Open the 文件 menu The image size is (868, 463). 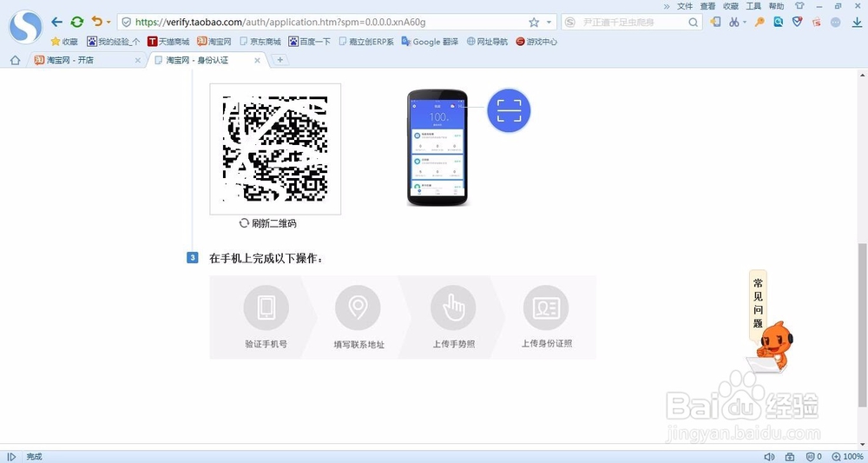tap(685, 6)
